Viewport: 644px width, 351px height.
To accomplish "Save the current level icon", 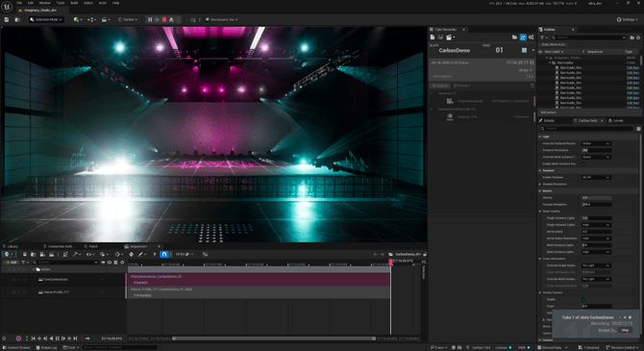I will [7, 19].
